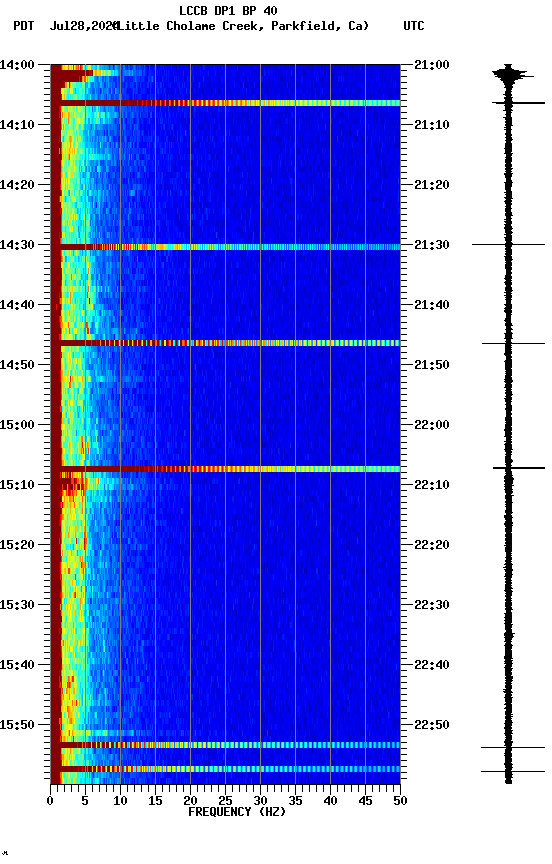Image resolution: width=552 pixels, height=864 pixels.
Task: Click the 21:30 UTC time label
Action: click(x=432, y=245)
